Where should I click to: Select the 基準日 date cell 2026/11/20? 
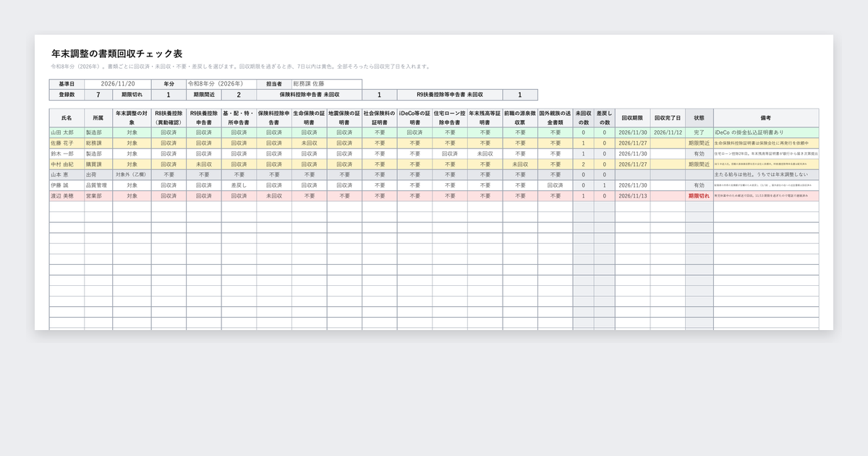coord(118,84)
